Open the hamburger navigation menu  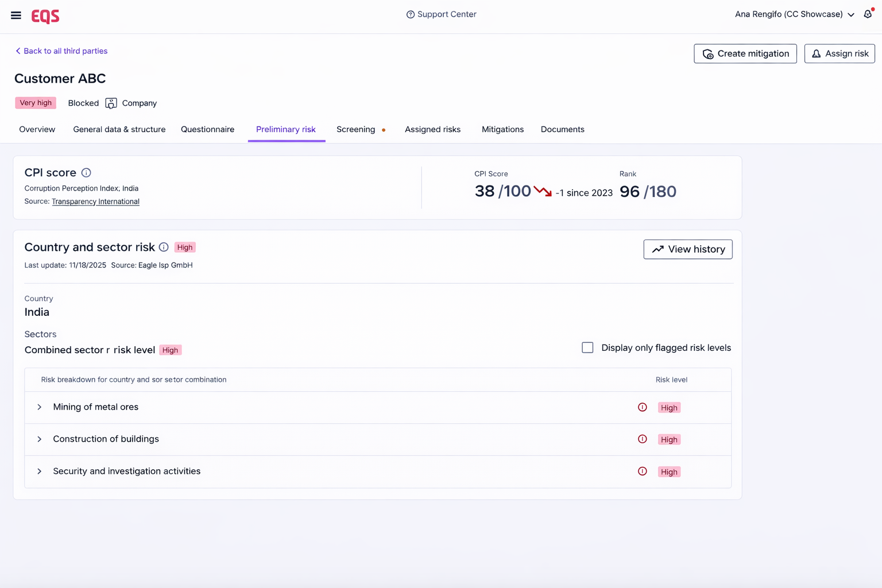pyautogui.click(x=16, y=16)
